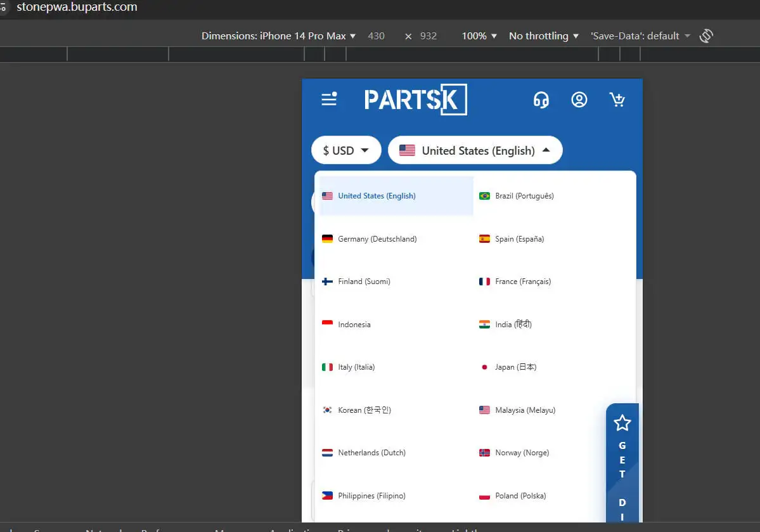Click the star icon on side tab
Screen dimensions: 760x532
click(622, 423)
